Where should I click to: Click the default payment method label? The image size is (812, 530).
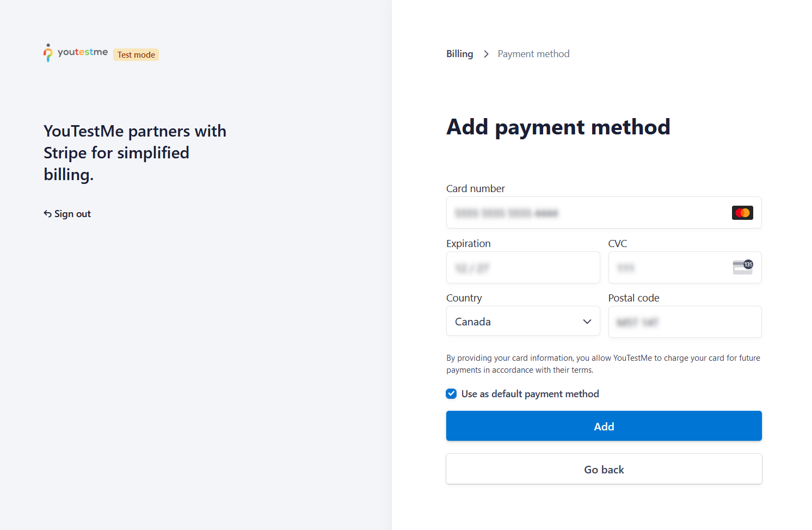[530, 394]
